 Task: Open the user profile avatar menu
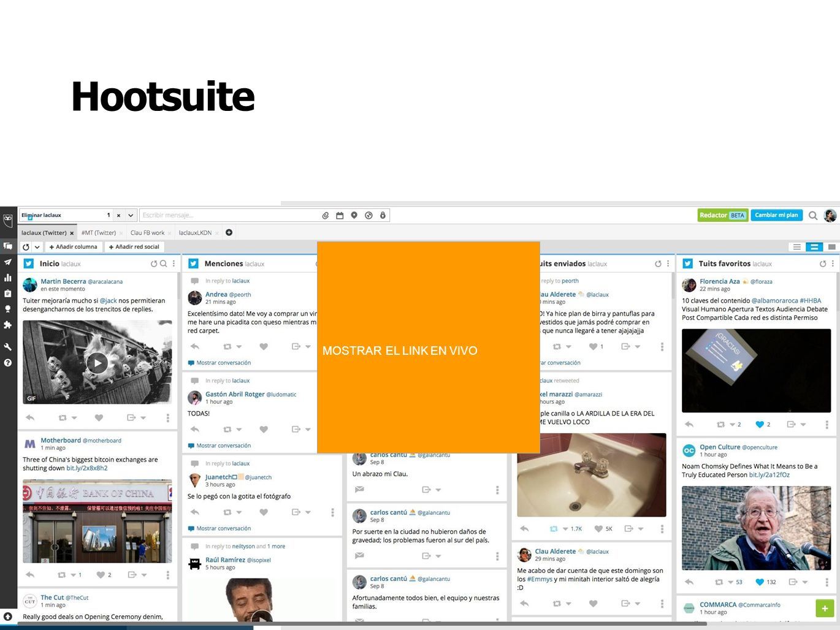pyautogui.click(x=830, y=215)
